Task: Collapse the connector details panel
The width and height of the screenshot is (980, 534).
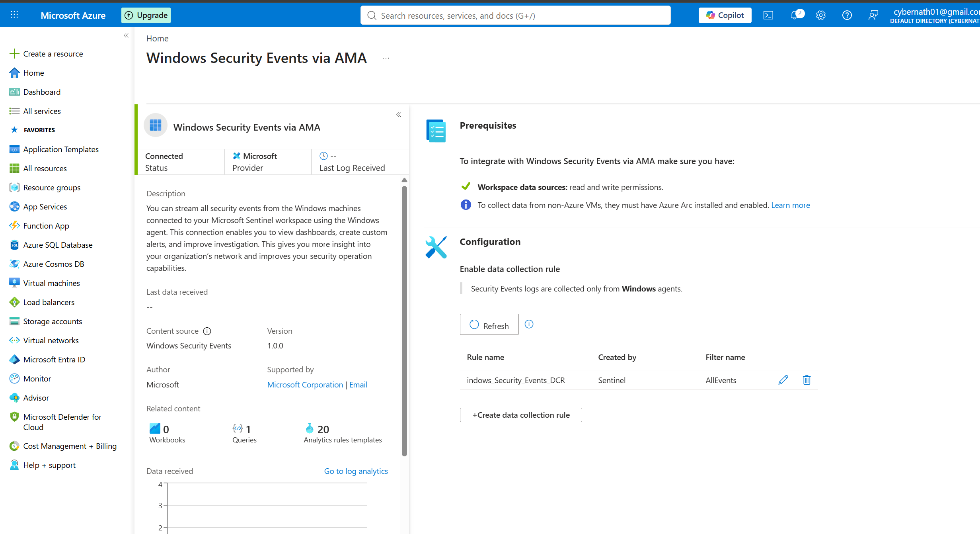Action: (399, 115)
